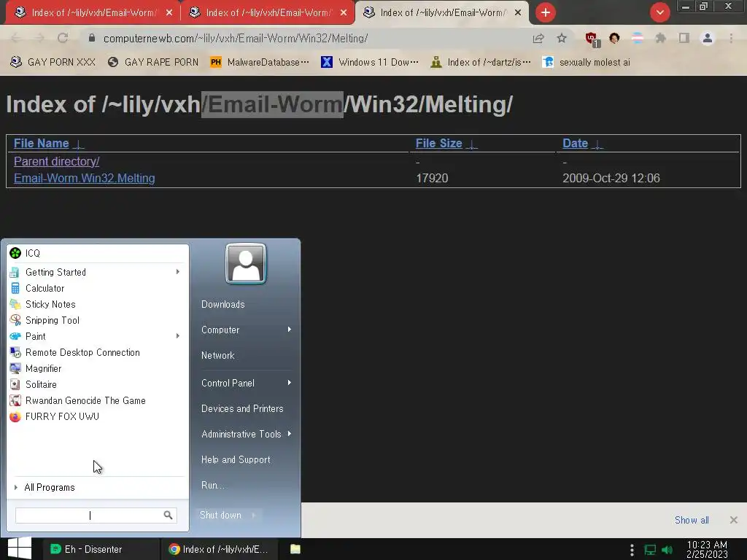The width and height of the screenshot is (747, 560).
Task: Expand the Control Panel submenu arrow
Action: pyautogui.click(x=289, y=383)
